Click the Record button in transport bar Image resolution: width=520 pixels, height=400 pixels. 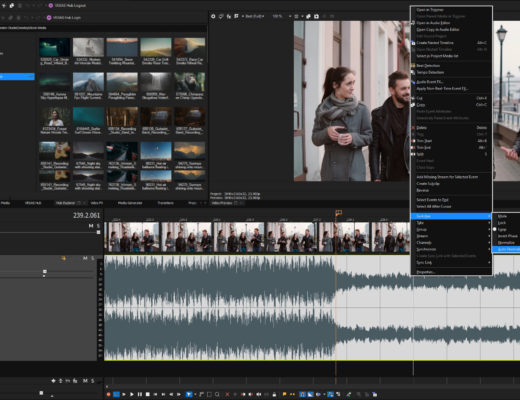point(108,394)
